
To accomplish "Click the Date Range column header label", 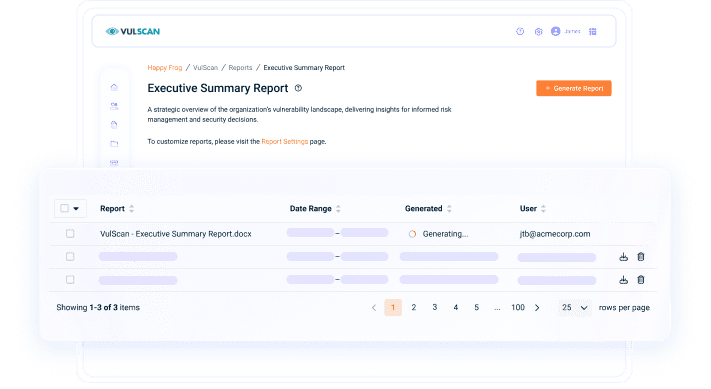I will click(x=311, y=209).
